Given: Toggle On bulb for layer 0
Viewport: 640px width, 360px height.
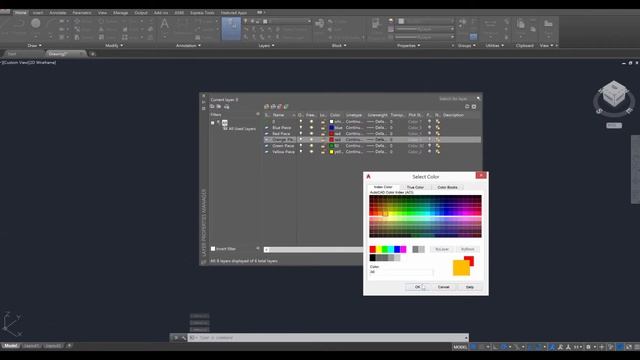Looking at the screenshot, I should tap(301, 121).
